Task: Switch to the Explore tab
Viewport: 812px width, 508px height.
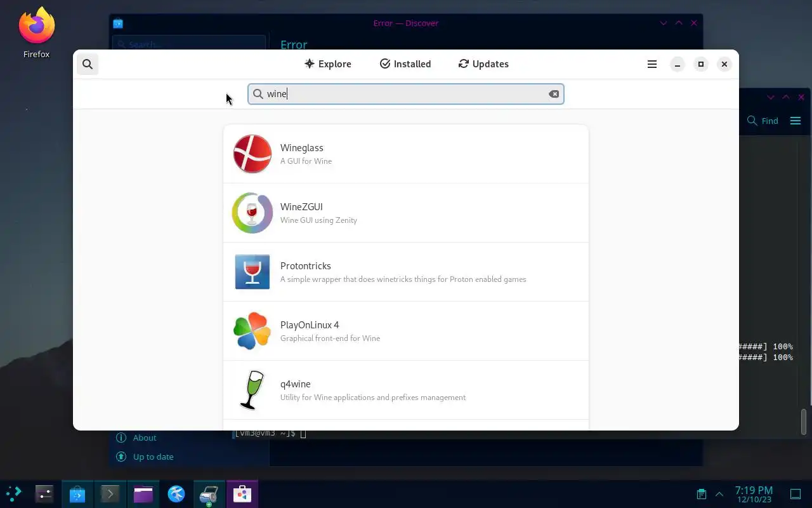Action: pyautogui.click(x=327, y=64)
